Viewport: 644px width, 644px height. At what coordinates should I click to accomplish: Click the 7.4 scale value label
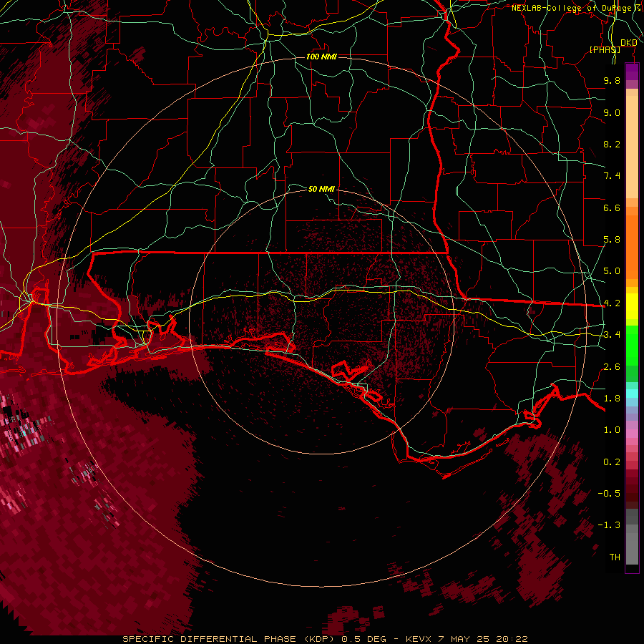(x=612, y=176)
